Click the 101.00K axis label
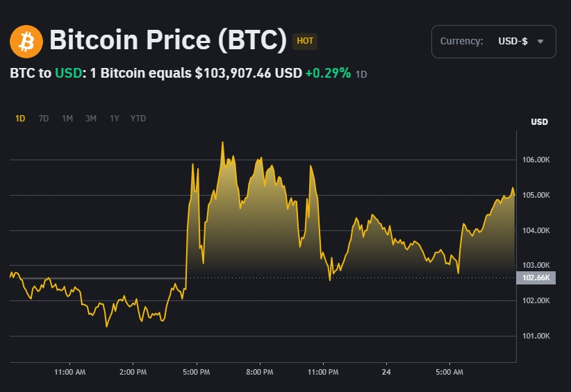571x392 pixels. coord(536,336)
